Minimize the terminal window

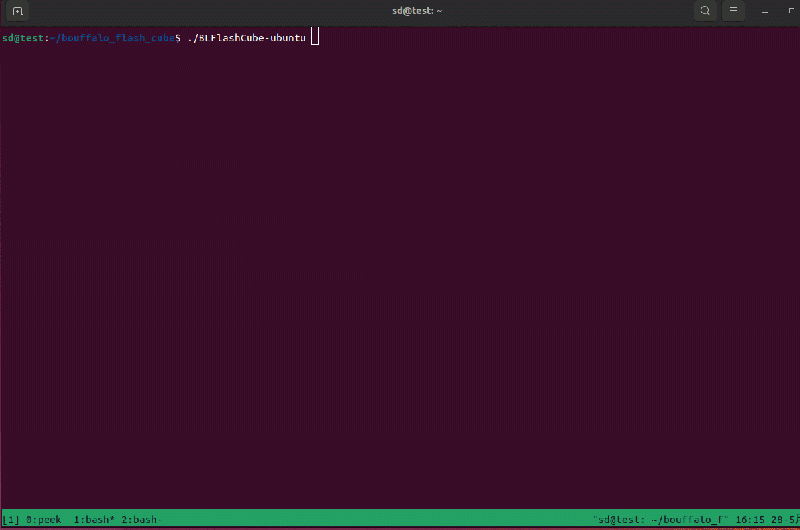(765, 11)
